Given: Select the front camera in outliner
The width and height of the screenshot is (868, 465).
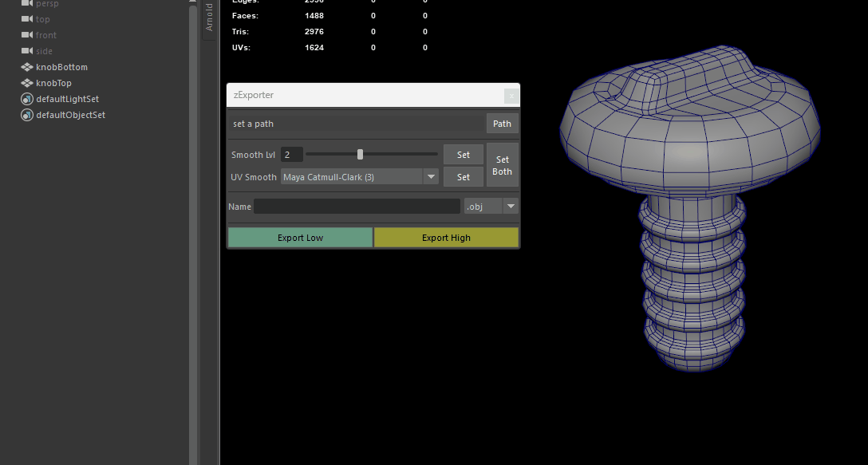Looking at the screenshot, I should click(46, 35).
